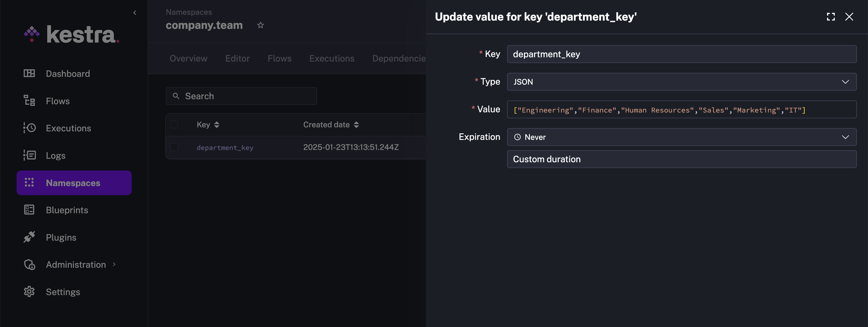Viewport: 868px width, 327px height.
Task: Expand the Administration submenu
Action: [114, 265]
